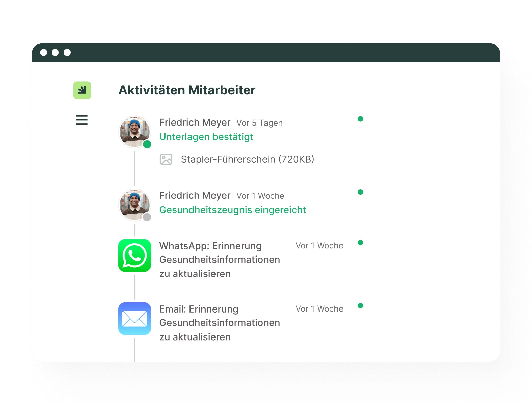532x405 pixels.
Task: Select Friedrich Meyer name dated Vor 5 Tagen
Action: click(195, 123)
